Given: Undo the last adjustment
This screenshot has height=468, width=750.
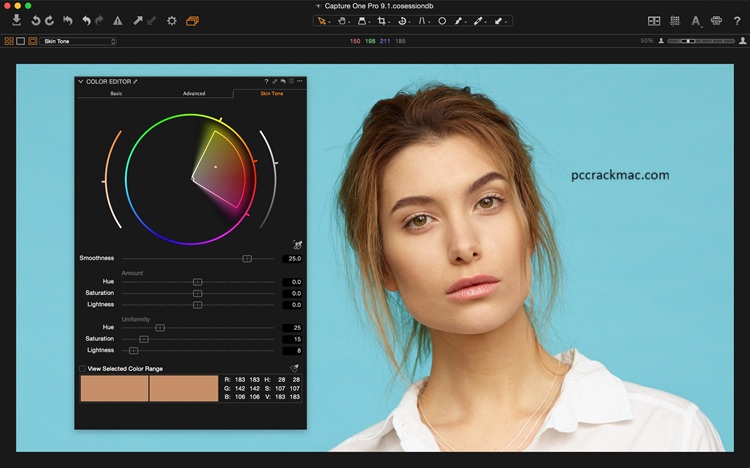Looking at the screenshot, I should (86, 21).
